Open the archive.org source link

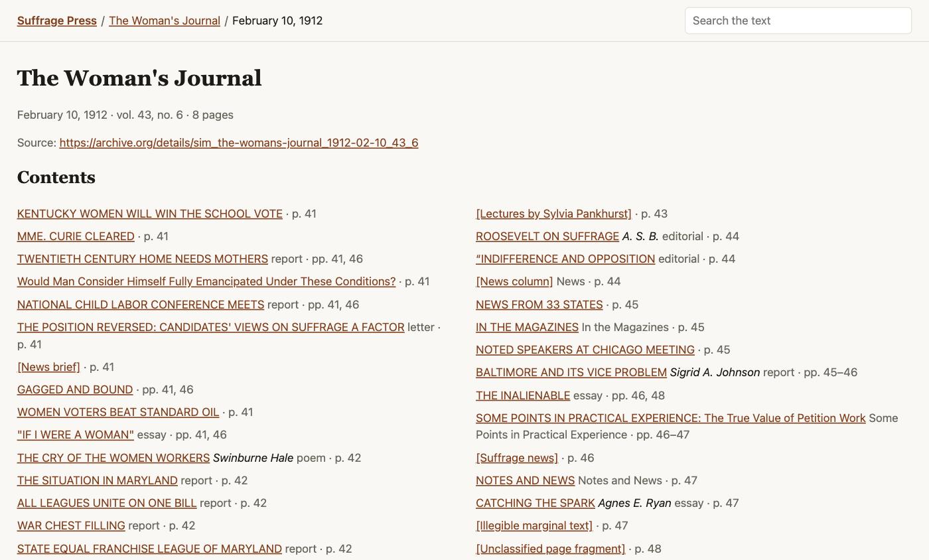239,143
